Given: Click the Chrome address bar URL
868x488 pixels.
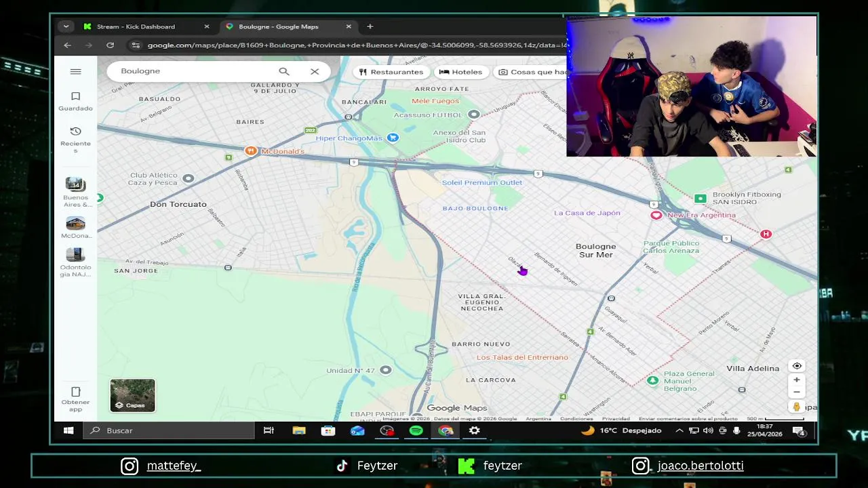Looking at the screenshot, I should 357,45.
